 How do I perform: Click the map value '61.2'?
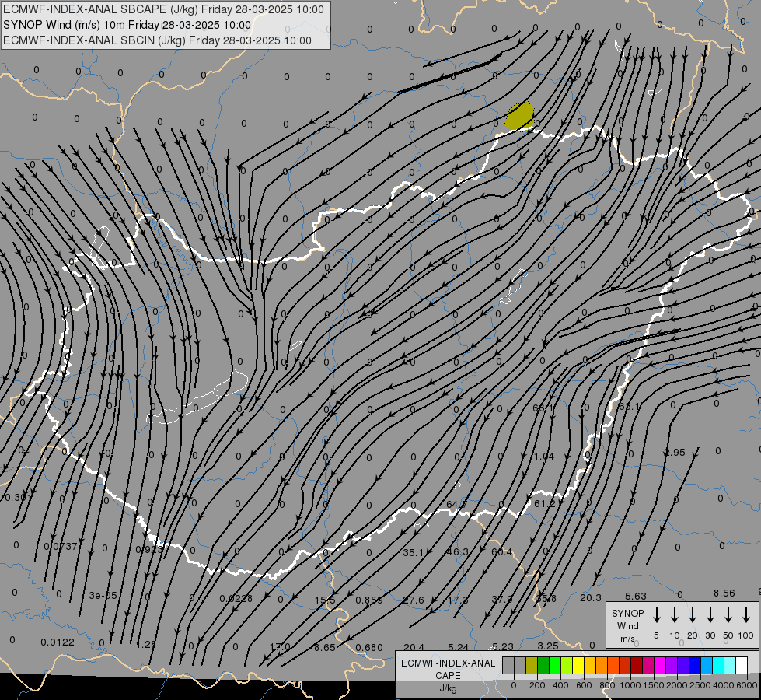(x=545, y=504)
